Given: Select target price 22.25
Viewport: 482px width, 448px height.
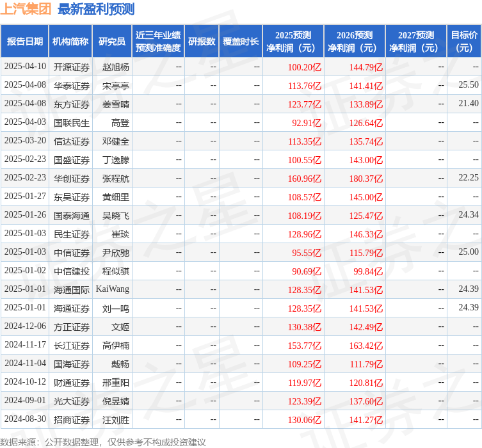Looking at the screenshot, I should pos(469,178).
